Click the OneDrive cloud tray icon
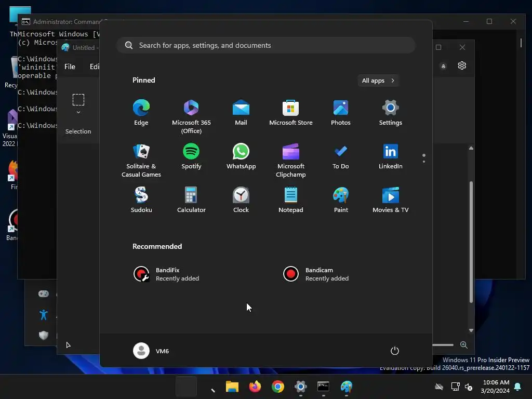The height and width of the screenshot is (399, 532). pos(439,387)
